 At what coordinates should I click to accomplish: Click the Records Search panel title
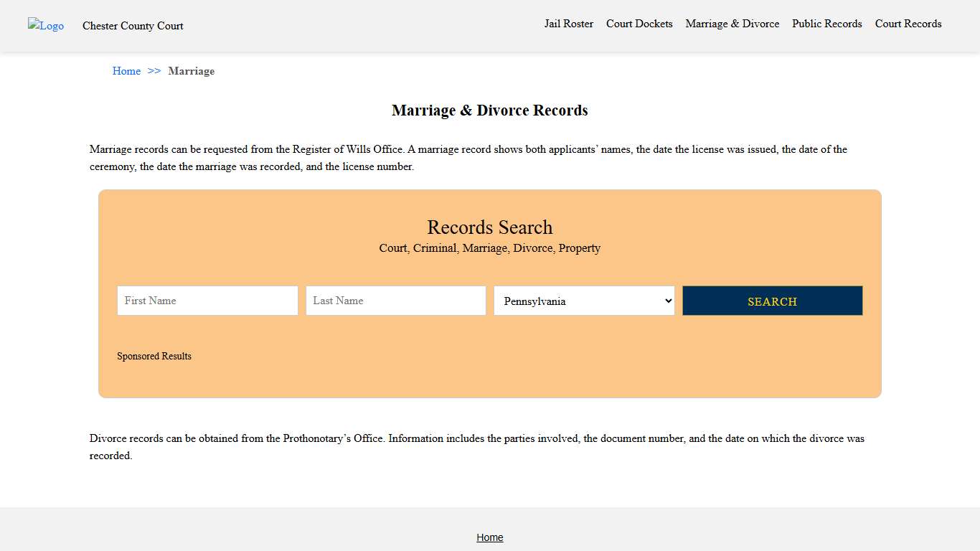coord(490,227)
